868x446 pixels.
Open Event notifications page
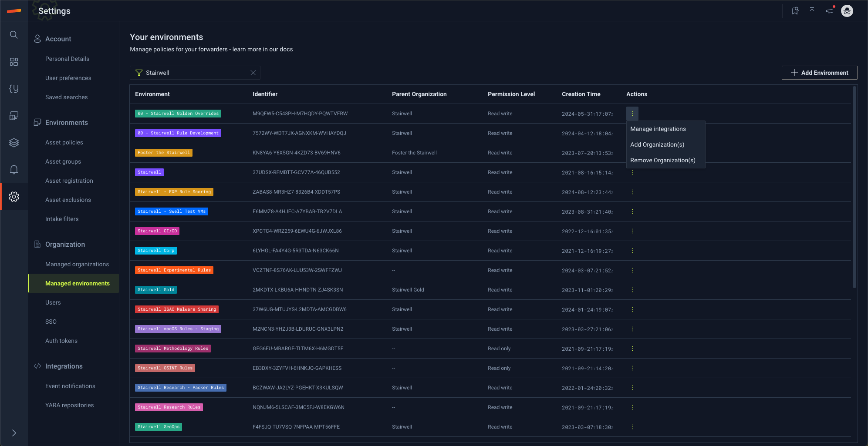pos(70,386)
